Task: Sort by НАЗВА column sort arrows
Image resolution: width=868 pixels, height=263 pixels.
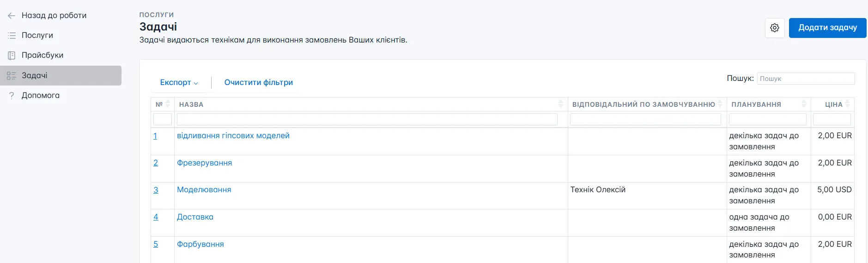Action: (561, 104)
